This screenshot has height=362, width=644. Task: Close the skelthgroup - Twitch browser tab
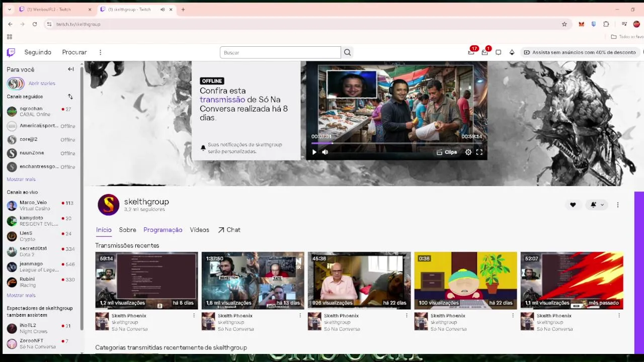(x=171, y=10)
